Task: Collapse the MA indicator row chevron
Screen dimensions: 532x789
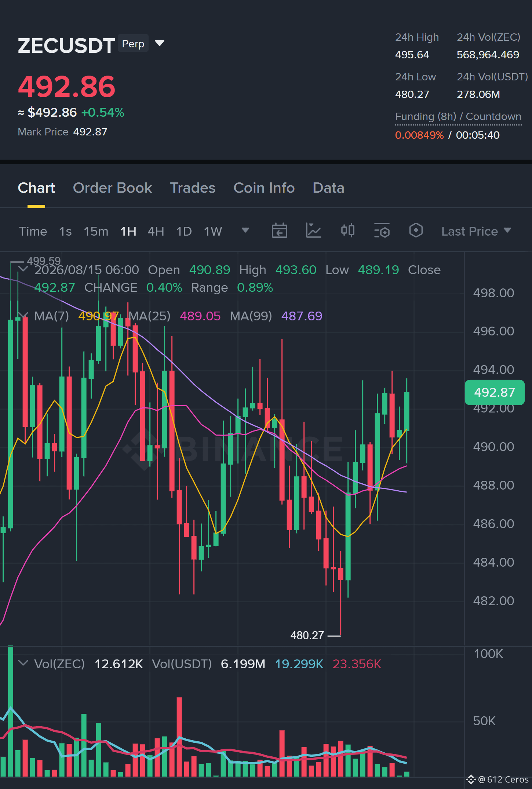Action: (x=23, y=316)
